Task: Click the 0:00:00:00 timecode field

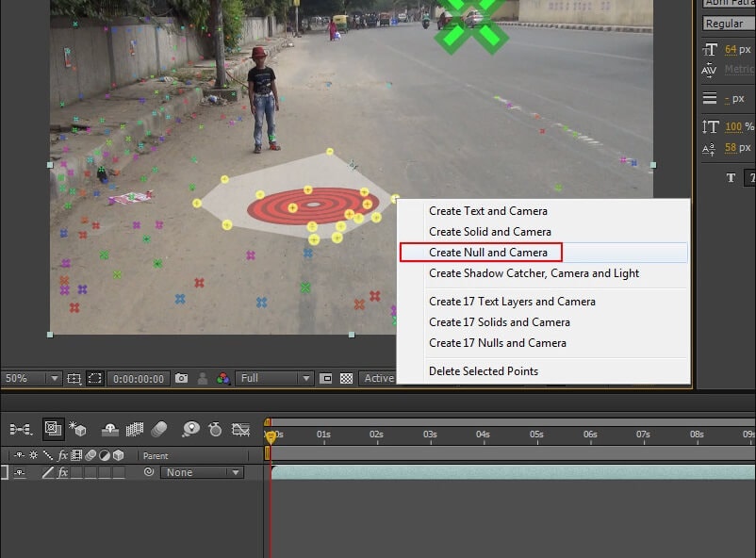Action: pos(140,377)
